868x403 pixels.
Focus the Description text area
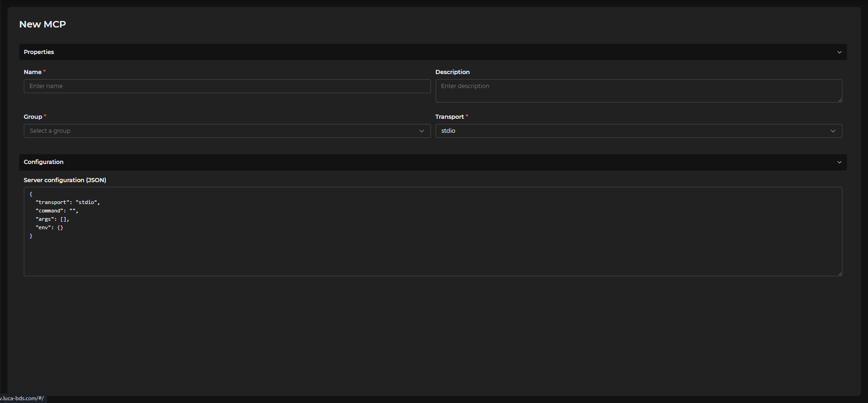click(639, 91)
